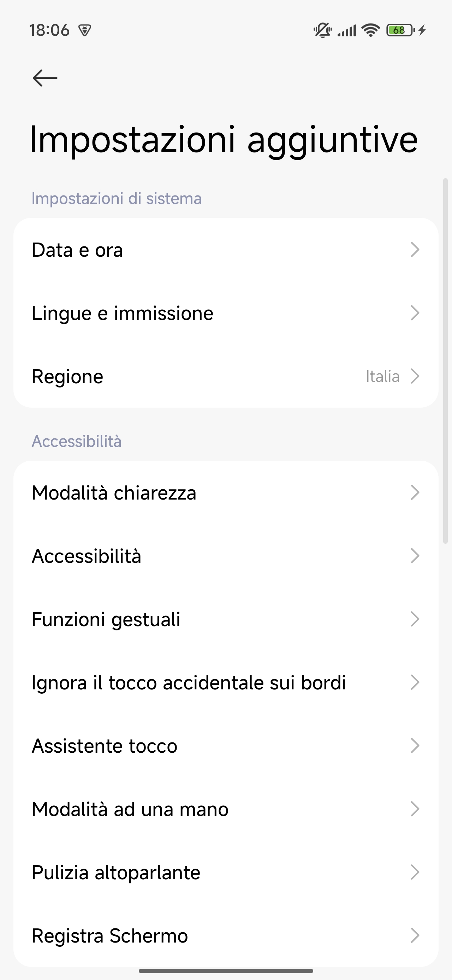Tap the chevron beside Accessibilità item

pos(415,556)
